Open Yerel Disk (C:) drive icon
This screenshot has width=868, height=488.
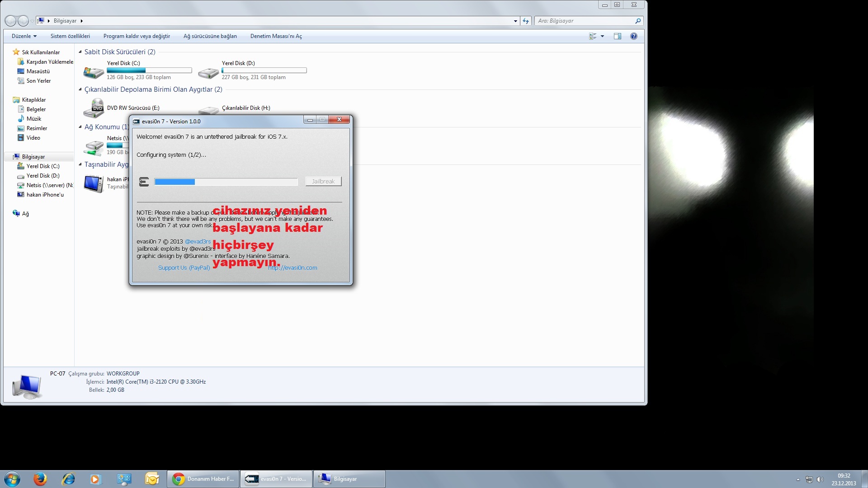(94, 72)
